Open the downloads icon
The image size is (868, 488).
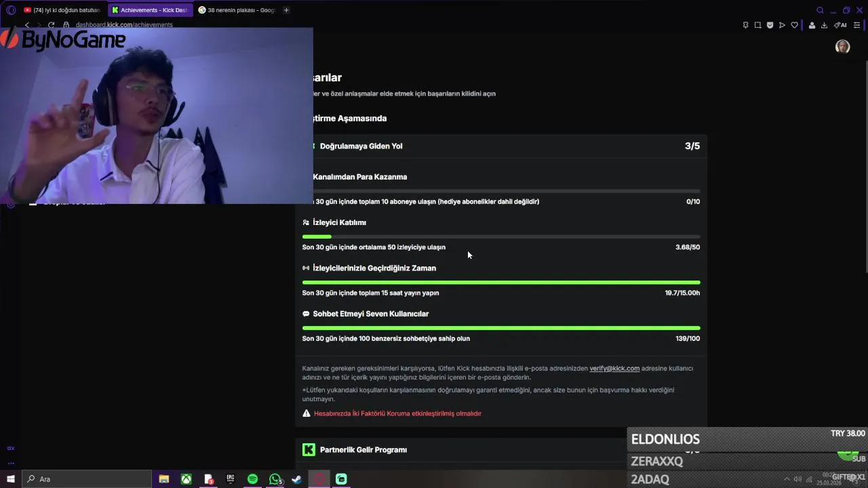click(824, 25)
